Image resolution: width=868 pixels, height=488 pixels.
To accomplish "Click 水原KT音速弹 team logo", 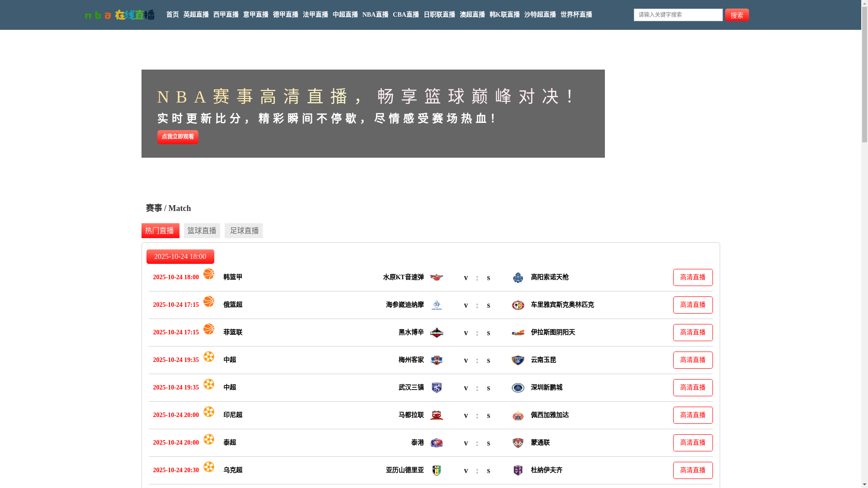I will (x=436, y=277).
